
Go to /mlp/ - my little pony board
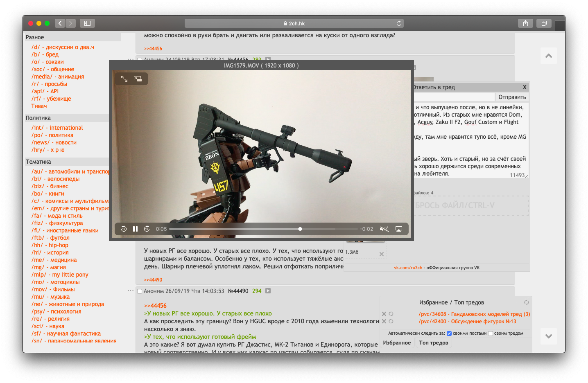point(60,275)
